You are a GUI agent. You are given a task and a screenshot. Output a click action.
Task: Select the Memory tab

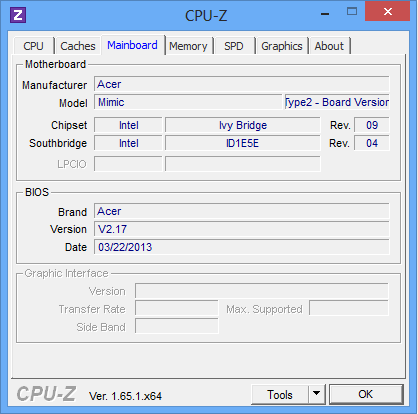(188, 46)
